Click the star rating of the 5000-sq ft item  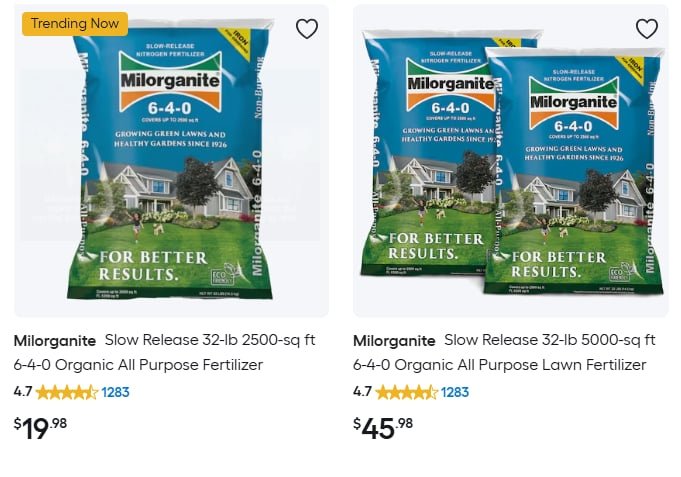tap(407, 392)
